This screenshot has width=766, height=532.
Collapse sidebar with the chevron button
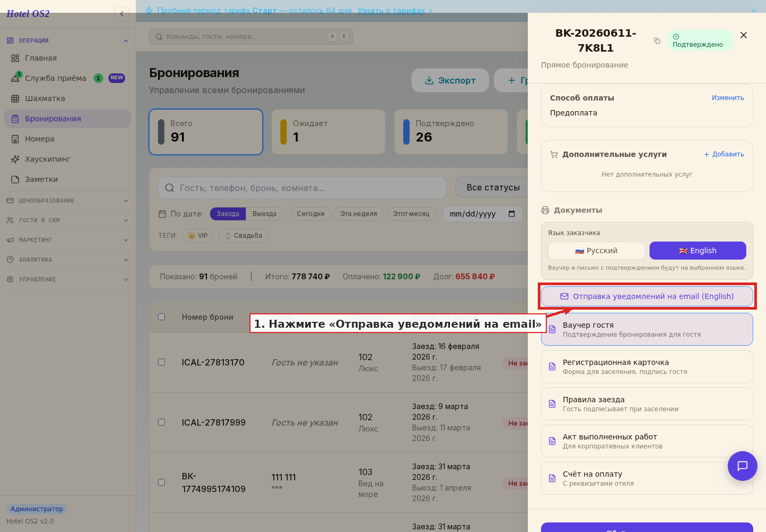(x=122, y=14)
